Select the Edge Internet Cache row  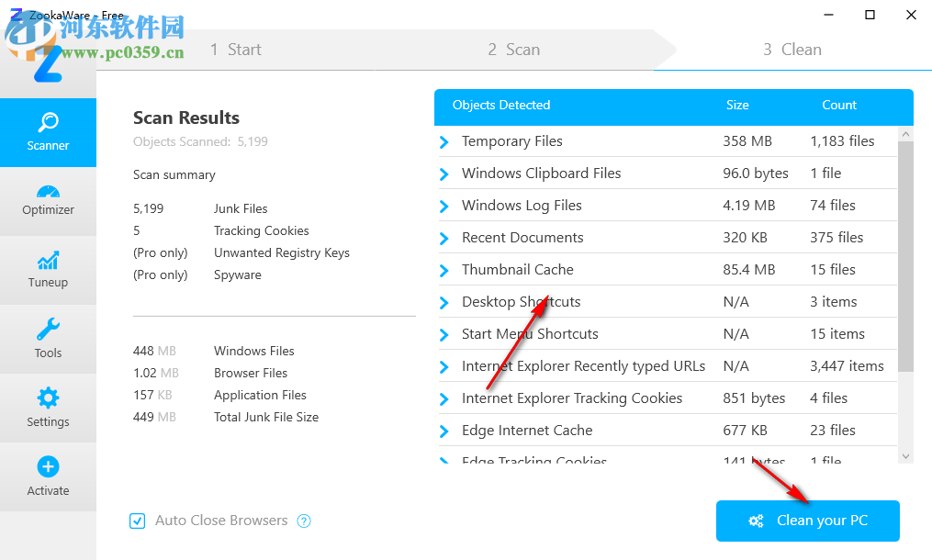(527, 431)
